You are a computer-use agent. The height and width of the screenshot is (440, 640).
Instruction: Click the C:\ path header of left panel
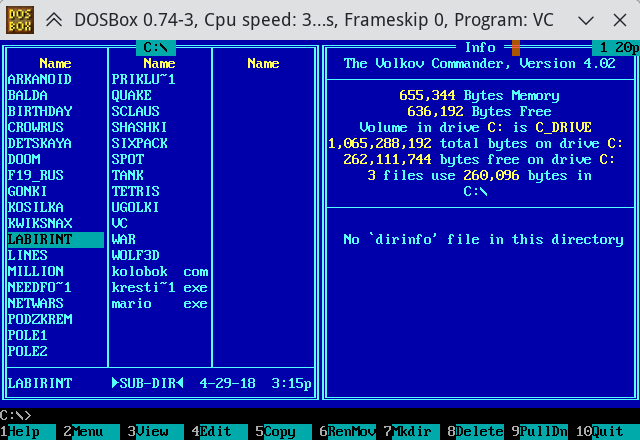[156, 48]
